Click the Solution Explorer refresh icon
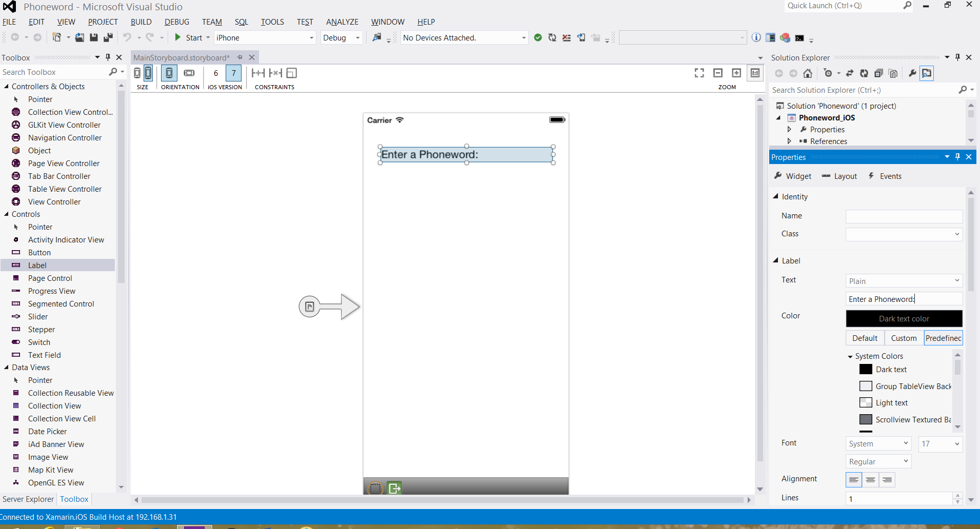 864,73
